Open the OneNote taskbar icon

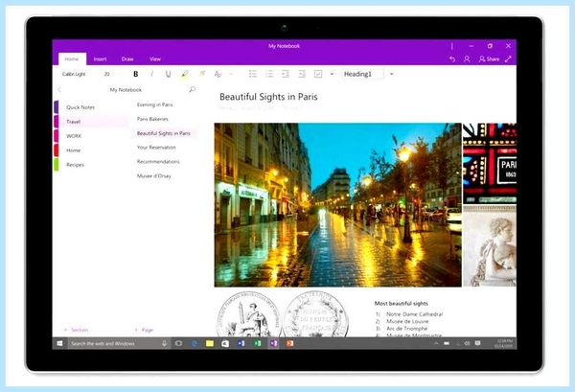coord(273,343)
